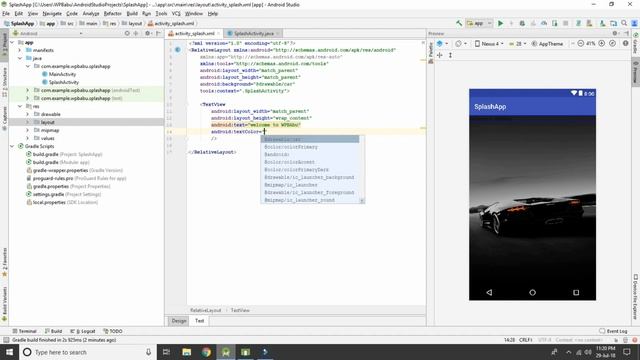Open the Tools menu

pos(161,13)
